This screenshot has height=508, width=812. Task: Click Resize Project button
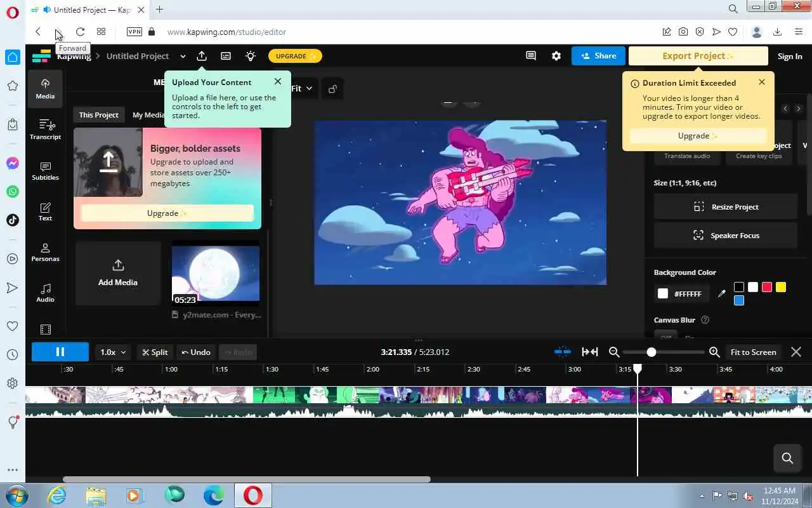tap(725, 207)
